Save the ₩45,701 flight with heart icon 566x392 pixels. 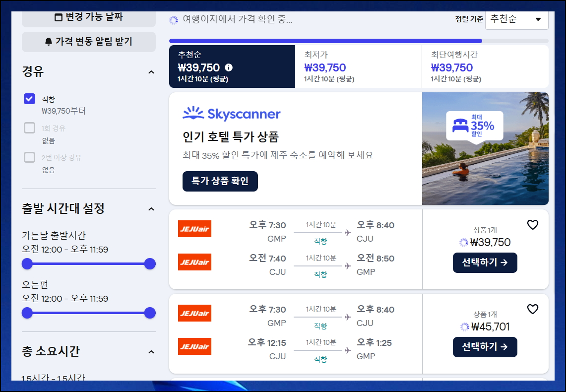[533, 309]
